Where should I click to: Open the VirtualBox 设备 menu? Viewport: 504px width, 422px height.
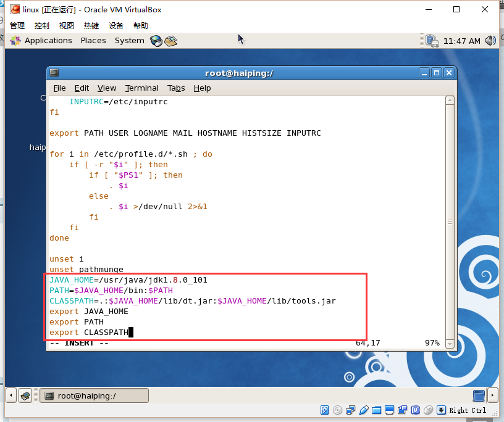tap(116, 26)
